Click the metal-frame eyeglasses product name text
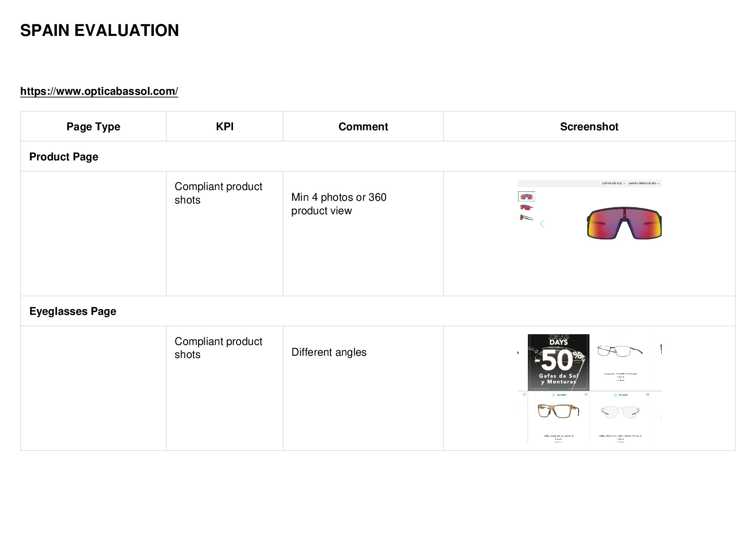 pos(620,374)
